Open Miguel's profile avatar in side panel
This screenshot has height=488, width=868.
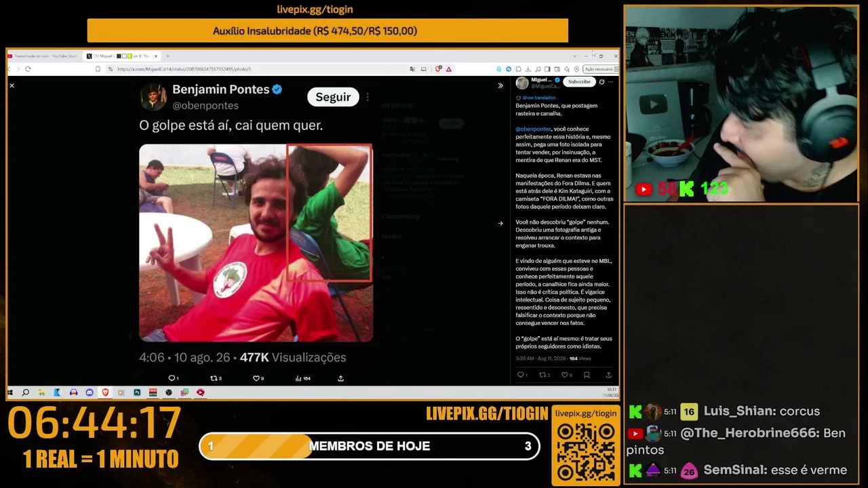point(522,83)
